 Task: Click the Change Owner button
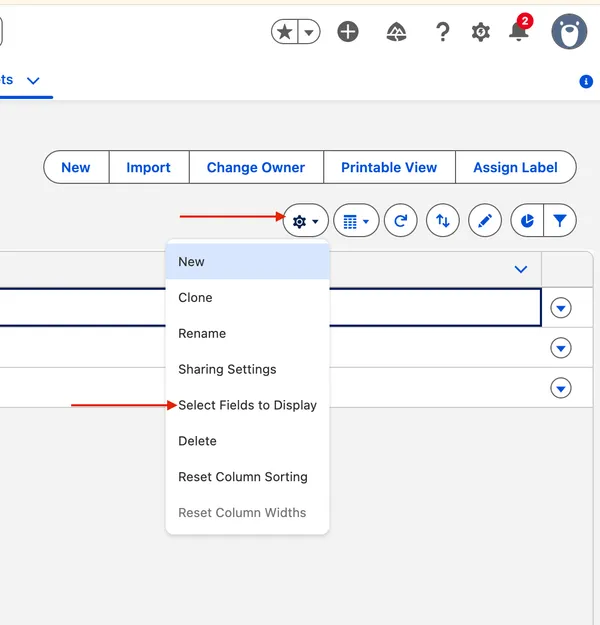click(x=255, y=167)
